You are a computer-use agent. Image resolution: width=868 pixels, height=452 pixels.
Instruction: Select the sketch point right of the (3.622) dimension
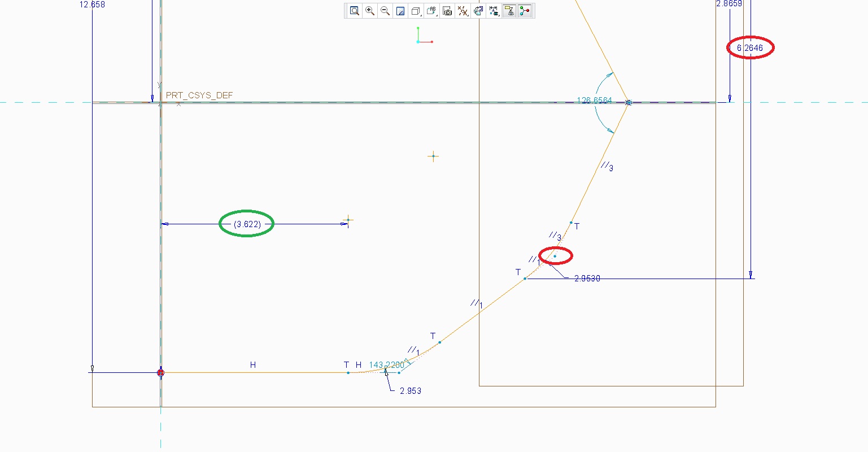pos(348,220)
